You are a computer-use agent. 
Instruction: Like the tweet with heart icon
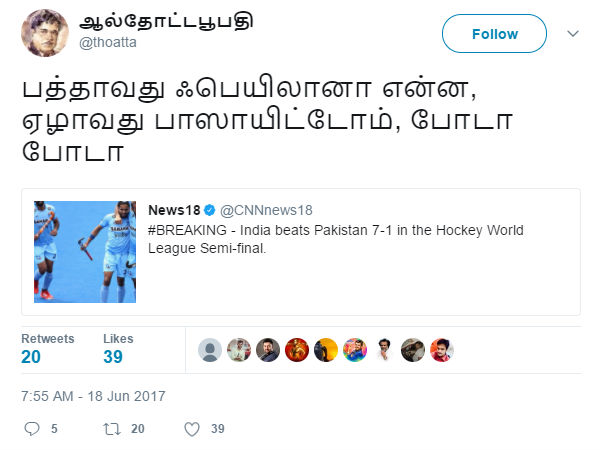click(x=192, y=429)
